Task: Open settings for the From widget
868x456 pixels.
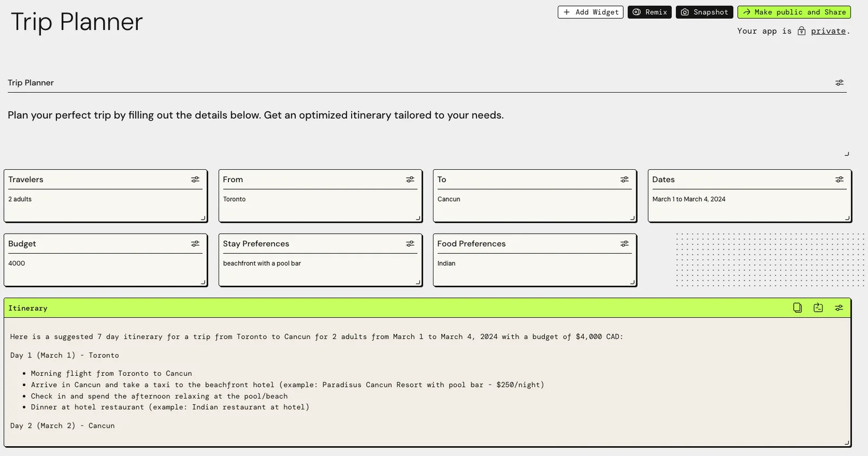Action: (410, 179)
